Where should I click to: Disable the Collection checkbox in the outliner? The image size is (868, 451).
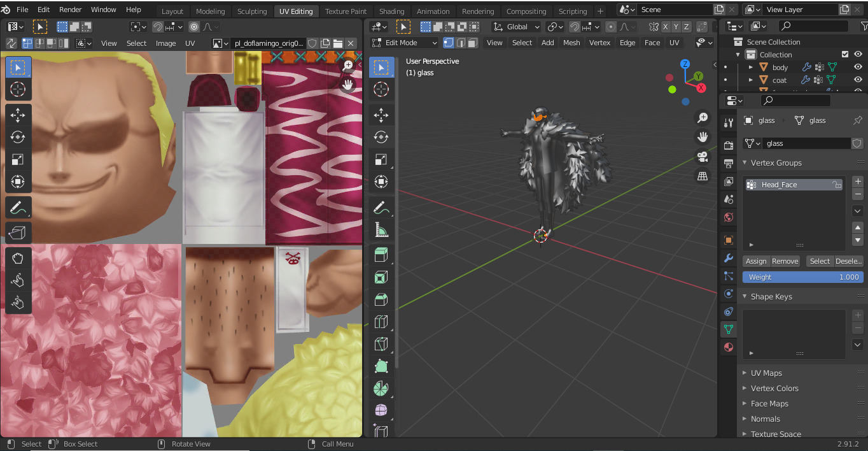coord(845,54)
